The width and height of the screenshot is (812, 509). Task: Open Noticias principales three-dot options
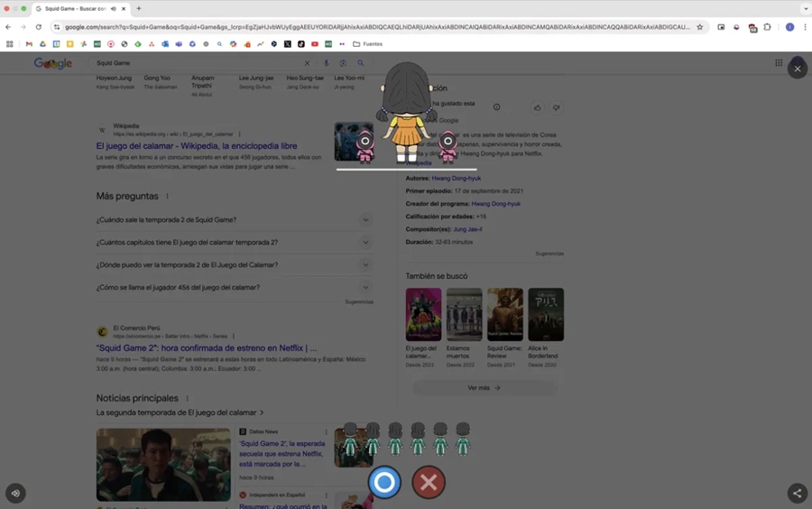coord(187,398)
